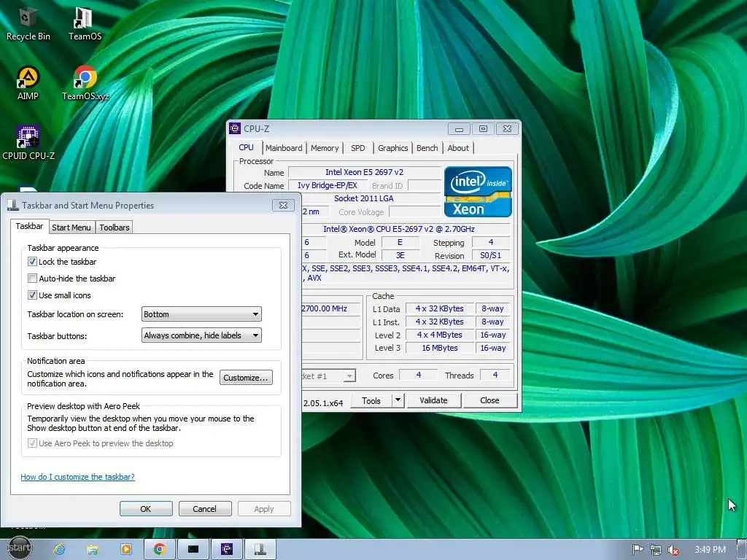
Task: Open How do I customize the taskbar link
Action: click(x=77, y=477)
